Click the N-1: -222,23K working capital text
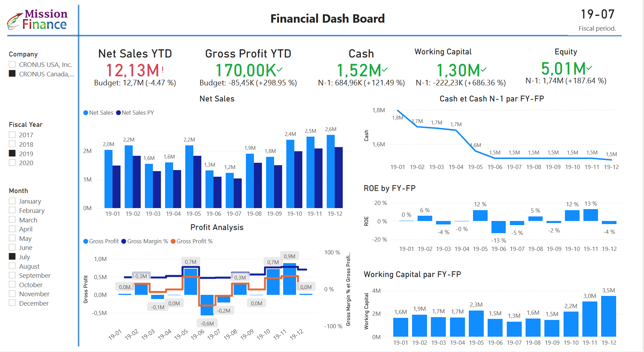 460,83
